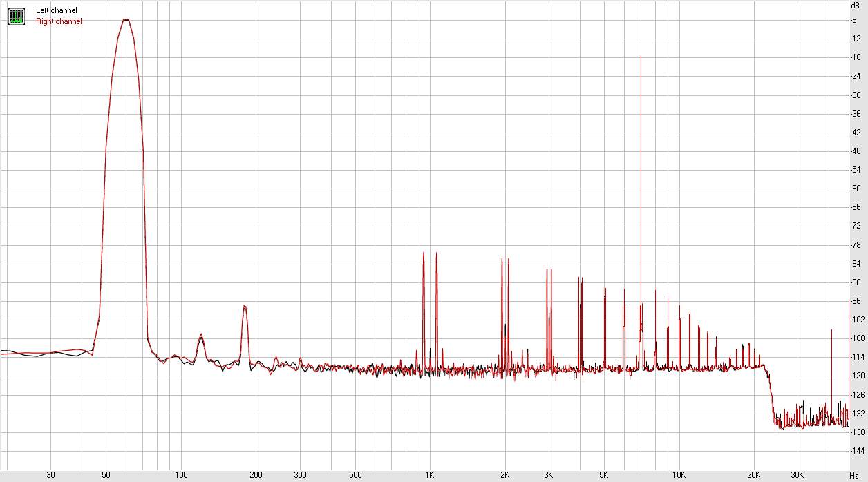Image resolution: width=868 pixels, height=482 pixels.
Task: Click the -6 dB axis label
Action: point(854,20)
